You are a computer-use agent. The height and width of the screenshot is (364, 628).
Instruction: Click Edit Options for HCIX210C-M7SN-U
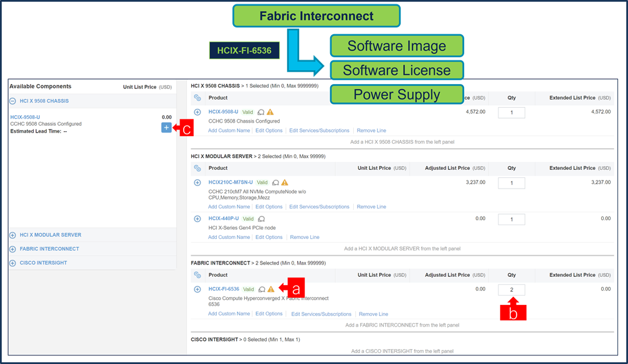click(x=269, y=207)
